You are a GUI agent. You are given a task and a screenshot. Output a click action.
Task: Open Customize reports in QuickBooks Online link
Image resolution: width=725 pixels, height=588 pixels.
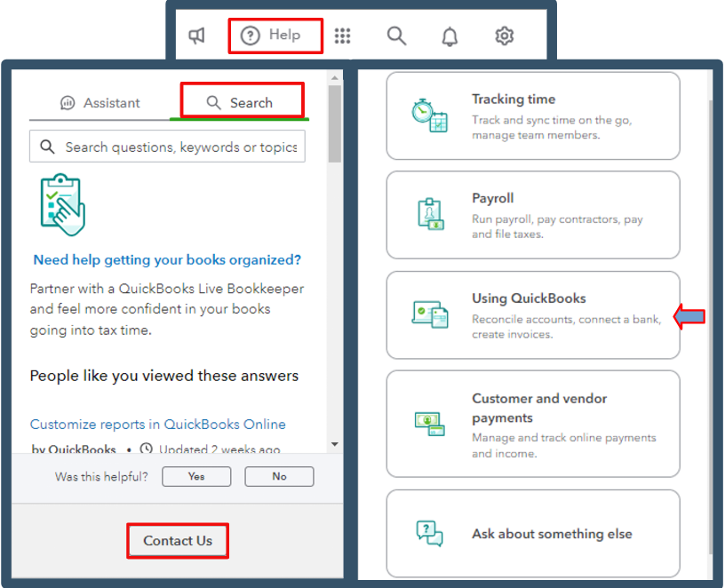pyautogui.click(x=157, y=425)
